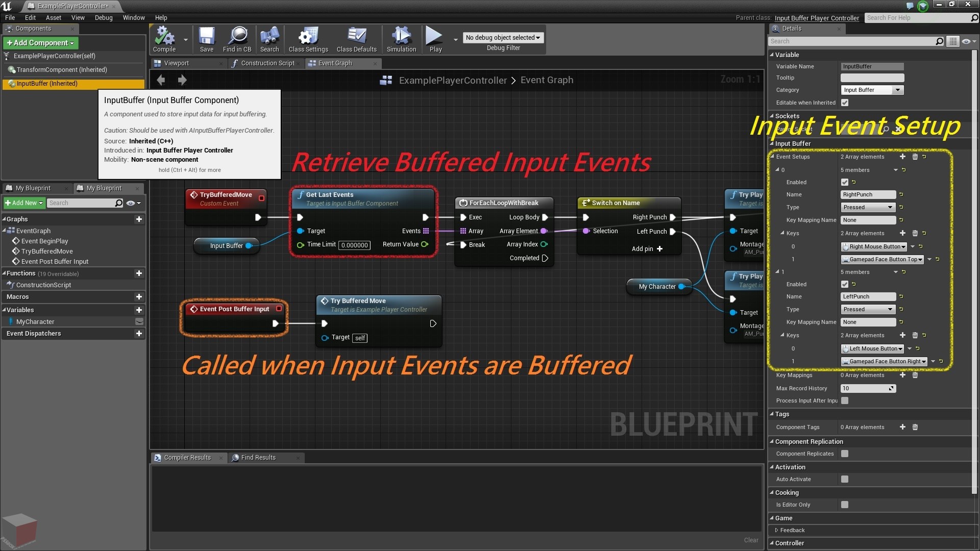
Task: Click the Details search magnifier icon
Action: tap(939, 41)
